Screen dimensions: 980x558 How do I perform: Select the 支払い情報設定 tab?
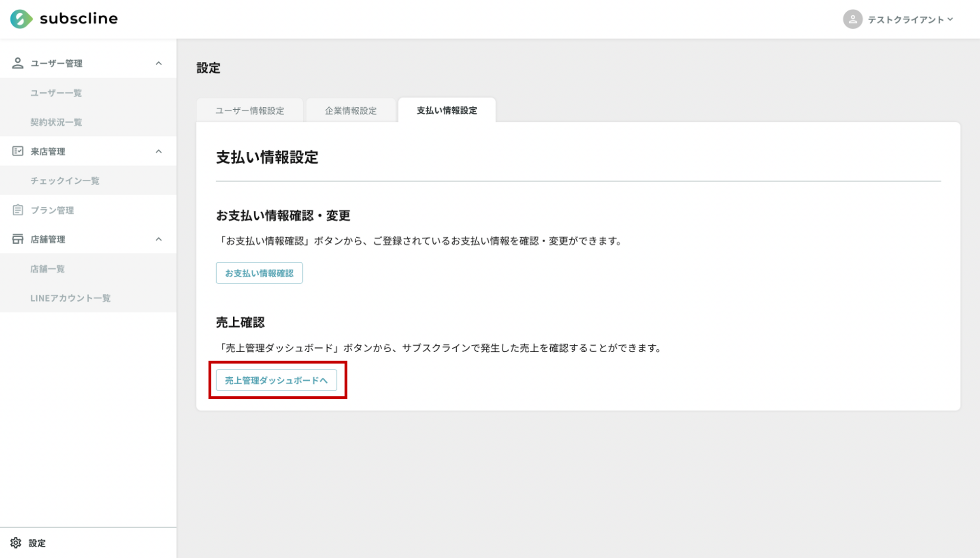coord(446,111)
